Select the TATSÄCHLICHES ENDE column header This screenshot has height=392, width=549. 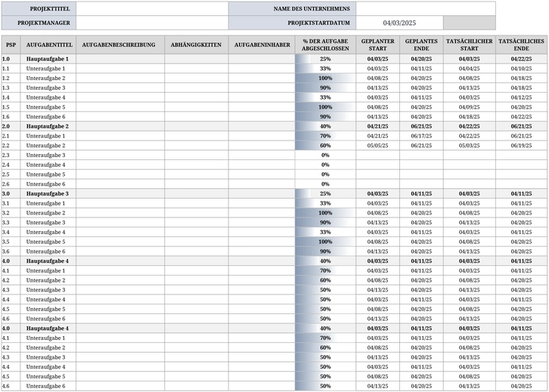tap(521, 45)
